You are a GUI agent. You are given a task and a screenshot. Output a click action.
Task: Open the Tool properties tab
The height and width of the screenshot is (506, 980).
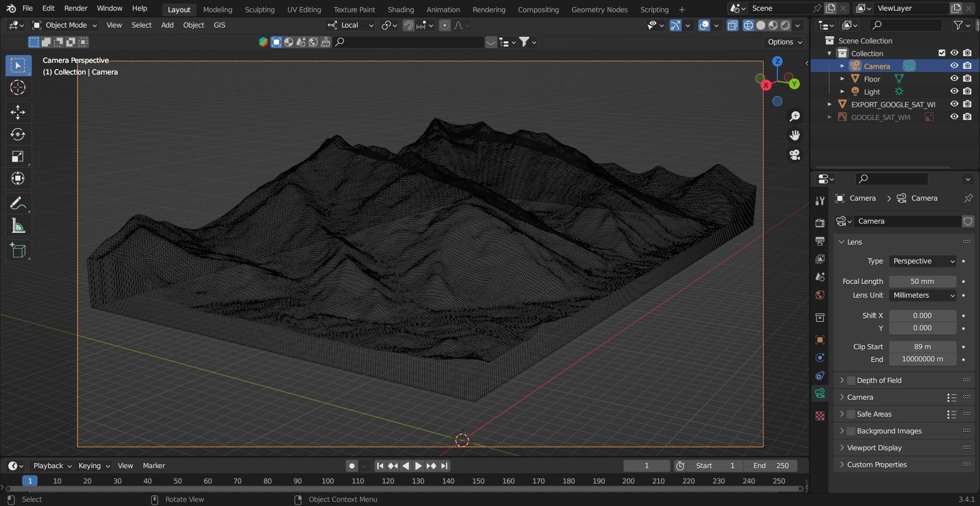[820, 201]
